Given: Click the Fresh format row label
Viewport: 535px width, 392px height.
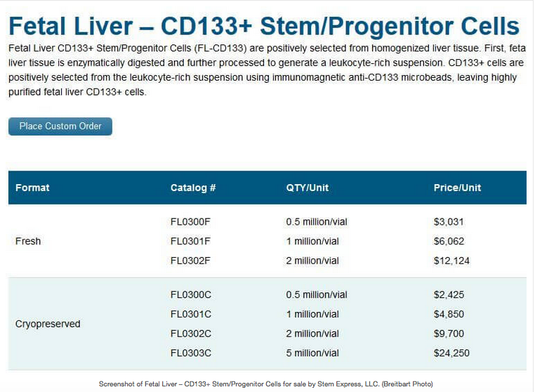Looking at the screenshot, I should click(x=28, y=242).
